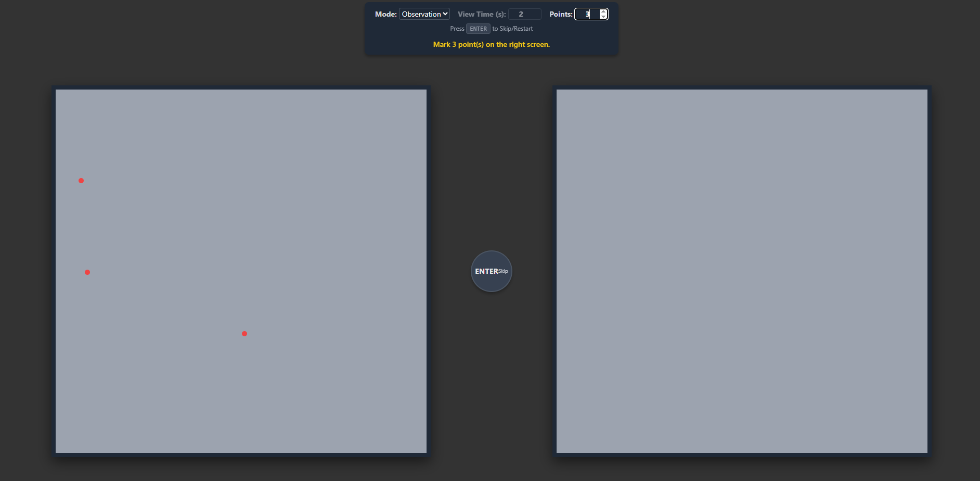Open the Mode dropdown set to Observation

coord(424,14)
